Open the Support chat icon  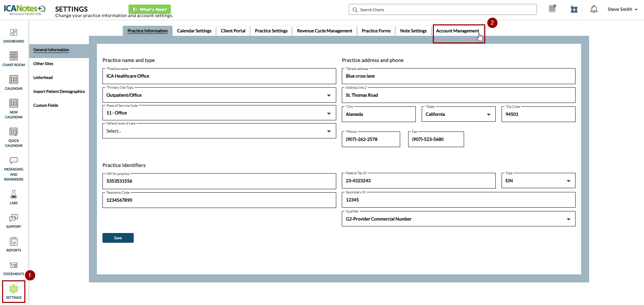coord(14,220)
